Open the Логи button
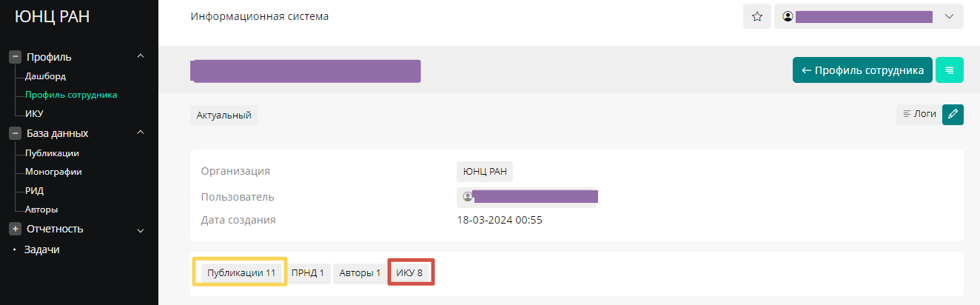This screenshot has height=305, width=980. point(919,114)
